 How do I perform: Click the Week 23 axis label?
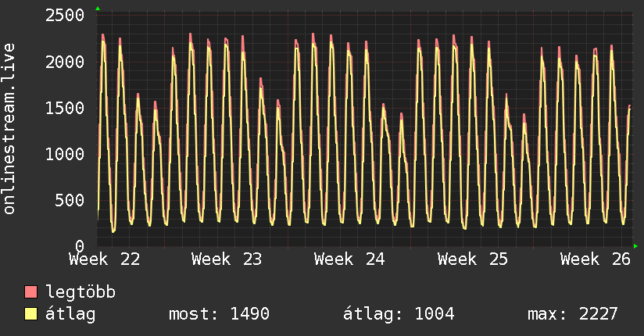[x=227, y=259]
